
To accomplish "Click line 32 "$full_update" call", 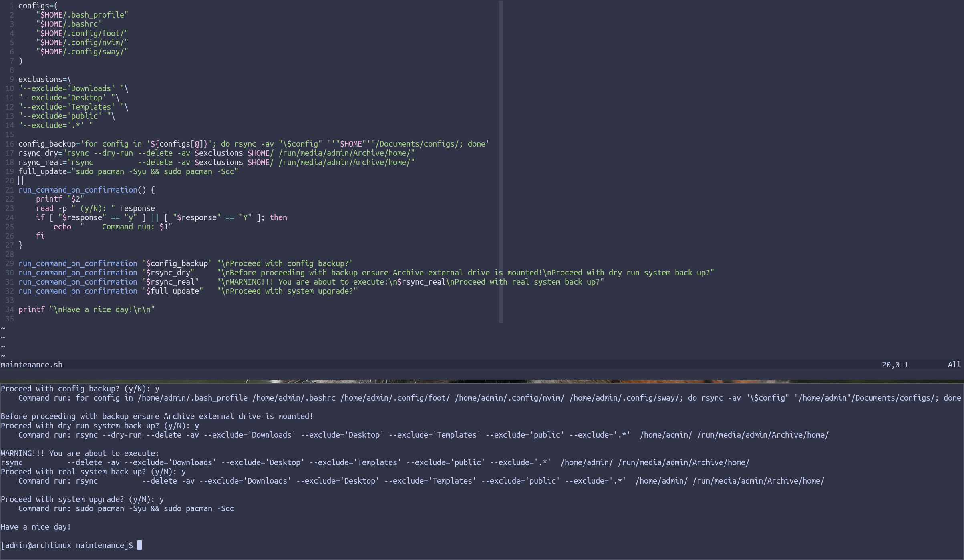I will point(188,291).
